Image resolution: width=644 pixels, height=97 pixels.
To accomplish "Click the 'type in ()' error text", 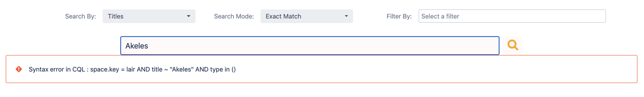I will click(x=223, y=69).
